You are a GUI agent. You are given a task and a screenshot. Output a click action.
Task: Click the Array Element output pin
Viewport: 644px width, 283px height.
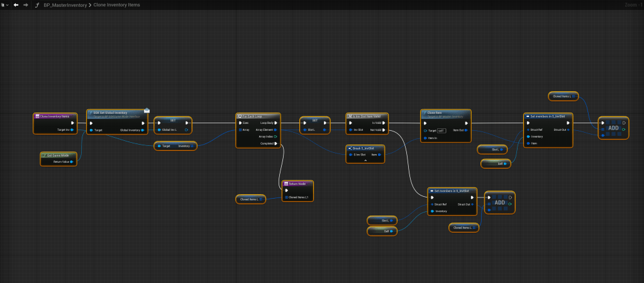tap(275, 130)
